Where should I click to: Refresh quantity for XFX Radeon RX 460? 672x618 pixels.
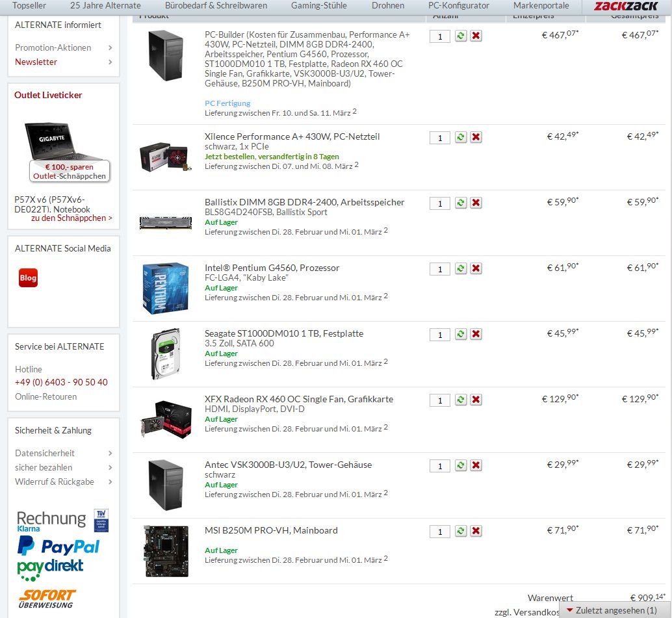coord(461,400)
